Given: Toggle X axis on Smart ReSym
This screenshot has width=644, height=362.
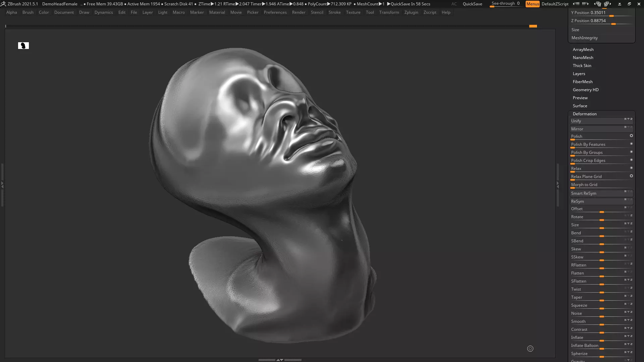Looking at the screenshot, I should [x=625, y=191].
